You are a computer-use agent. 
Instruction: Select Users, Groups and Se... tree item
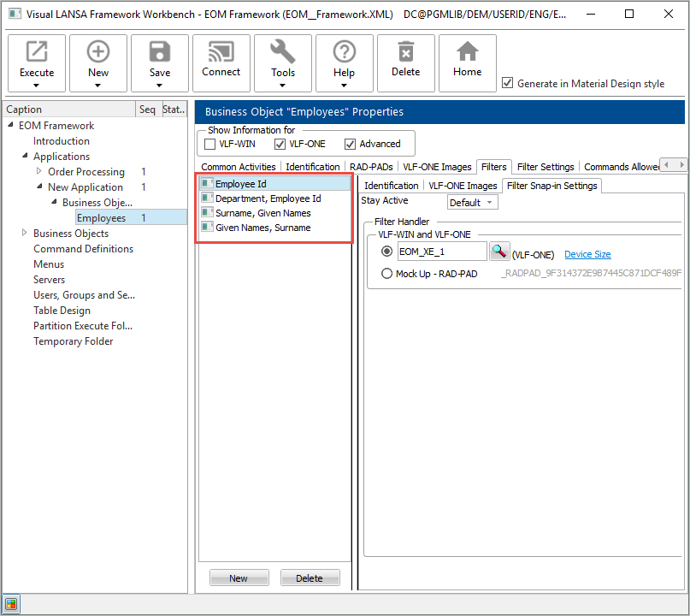pyautogui.click(x=84, y=295)
